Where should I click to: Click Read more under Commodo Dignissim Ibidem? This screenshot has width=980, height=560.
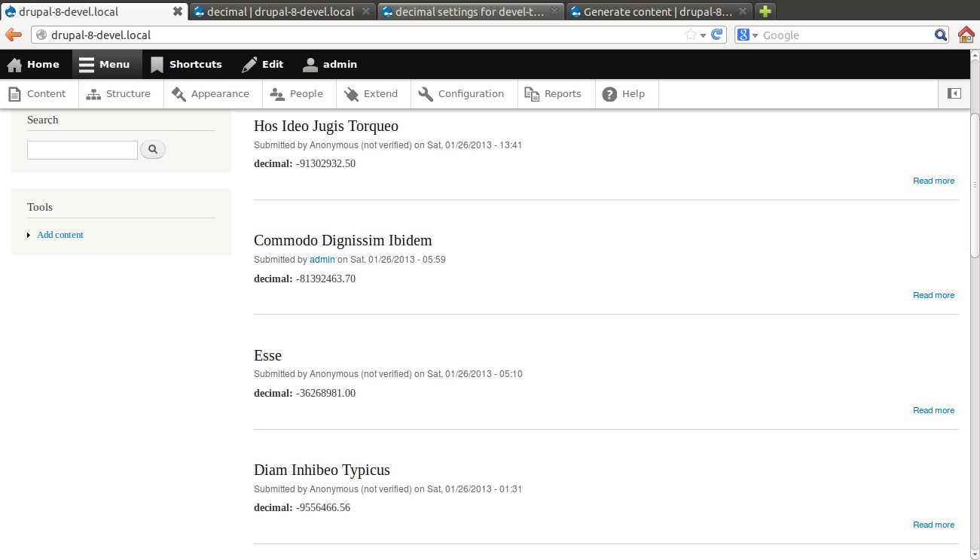933,294
